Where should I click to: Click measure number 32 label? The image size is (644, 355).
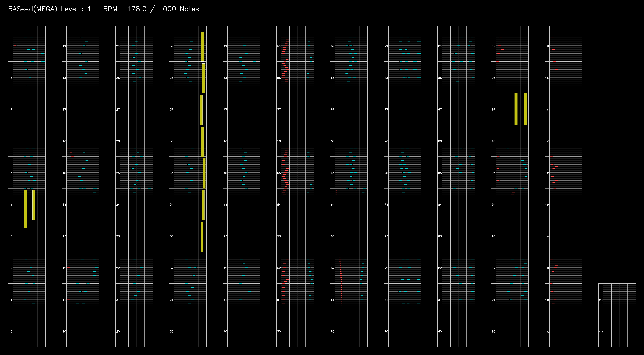point(171,268)
